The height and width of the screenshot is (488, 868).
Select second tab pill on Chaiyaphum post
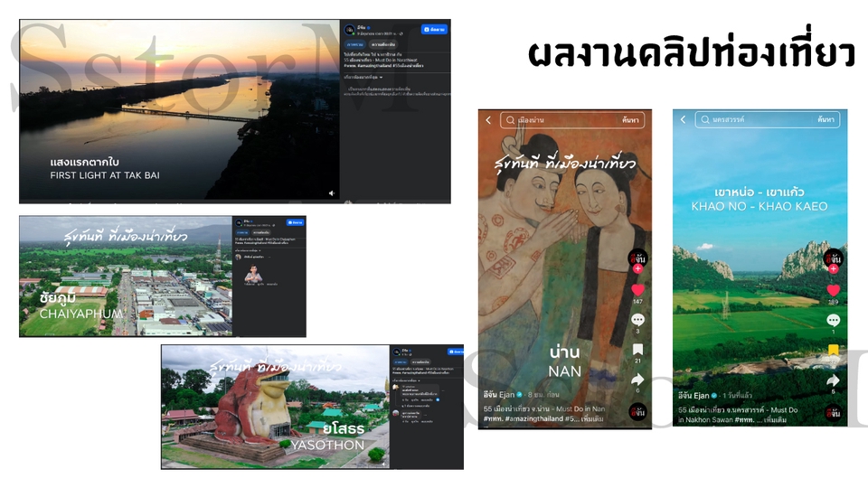[x=261, y=233]
